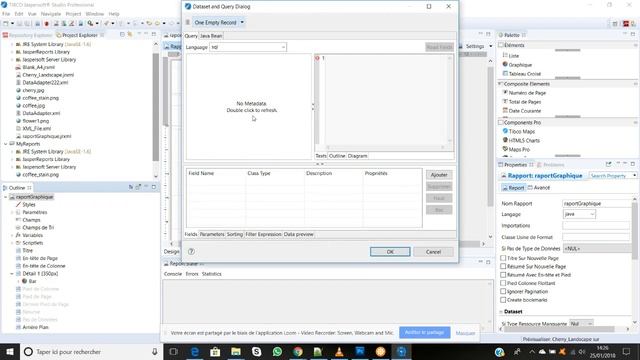Click the query editor horizontal scrollbar

[385, 147]
